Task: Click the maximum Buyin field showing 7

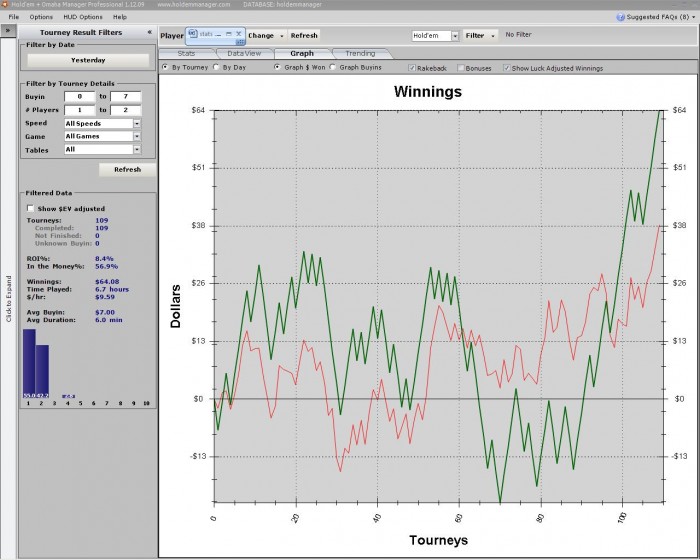Action: click(126, 96)
